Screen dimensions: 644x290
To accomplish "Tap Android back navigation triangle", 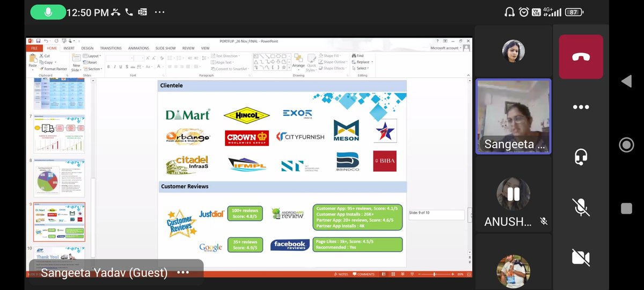I will 626,82.
